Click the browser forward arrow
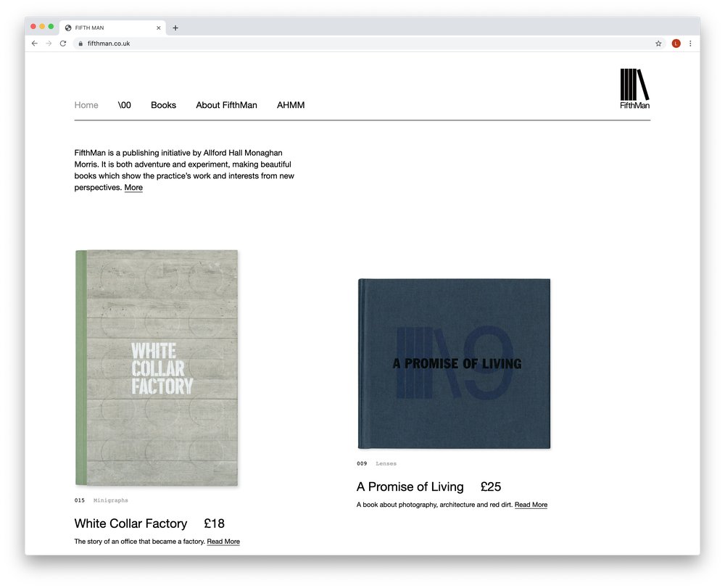This screenshot has width=725, height=588. tap(49, 44)
